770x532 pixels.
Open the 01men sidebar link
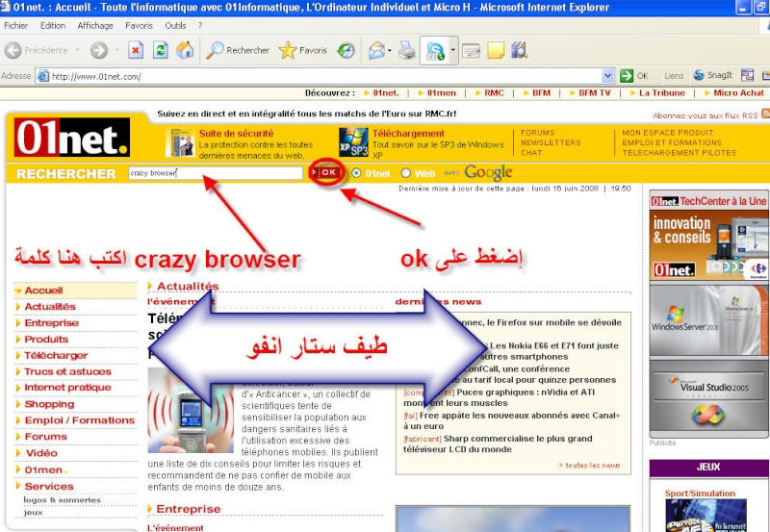tap(45, 469)
